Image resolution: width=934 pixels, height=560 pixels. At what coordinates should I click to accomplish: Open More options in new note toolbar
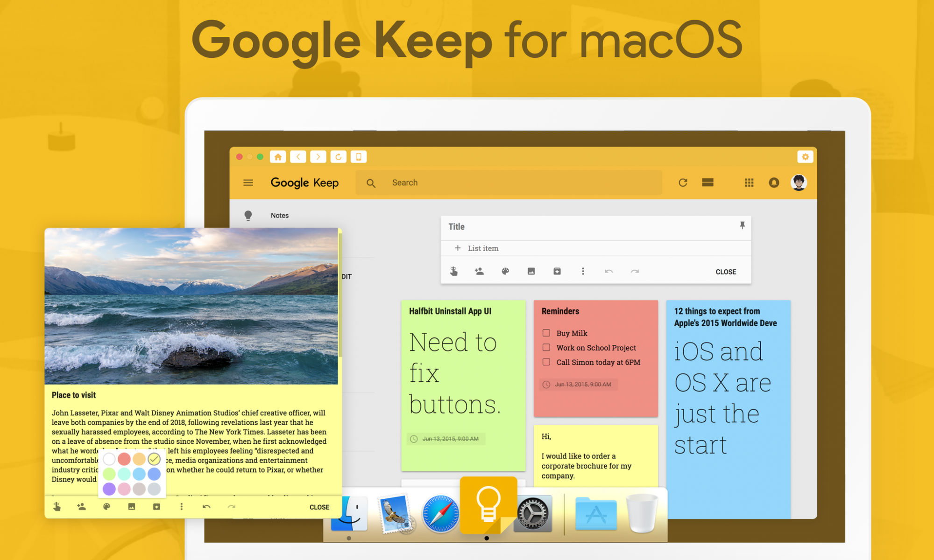point(583,271)
